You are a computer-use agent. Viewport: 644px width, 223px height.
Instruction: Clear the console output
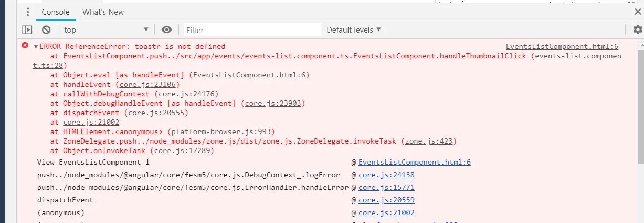[46, 30]
